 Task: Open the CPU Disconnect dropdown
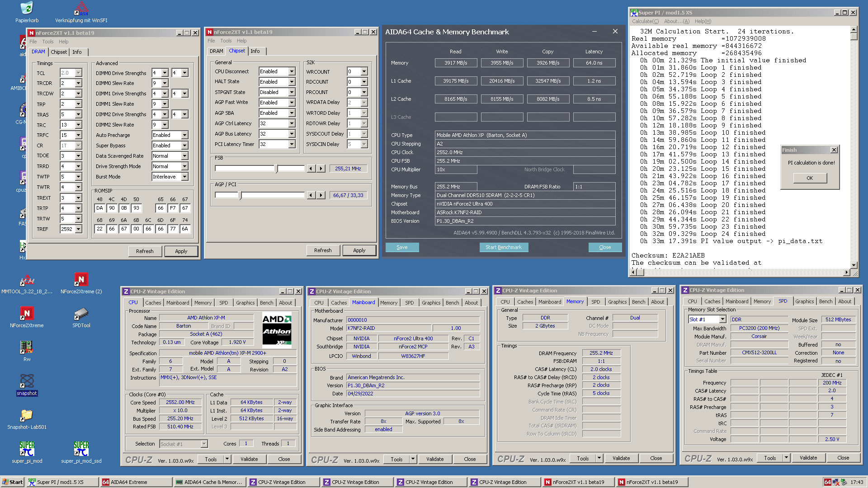tap(292, 71)
